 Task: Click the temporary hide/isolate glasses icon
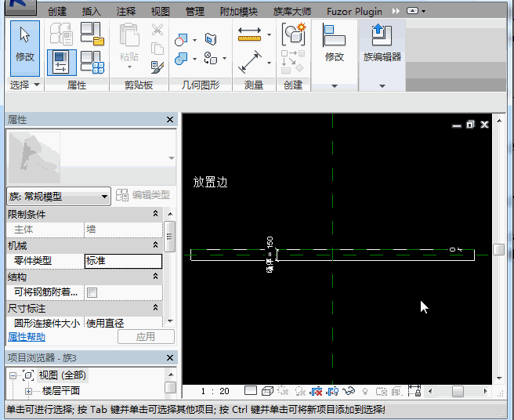(349, 391)
